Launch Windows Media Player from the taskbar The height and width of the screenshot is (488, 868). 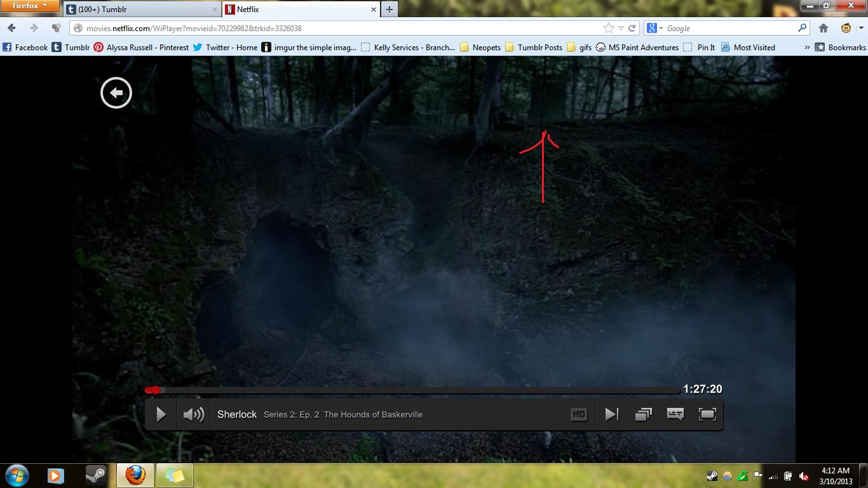click(56, 475)
